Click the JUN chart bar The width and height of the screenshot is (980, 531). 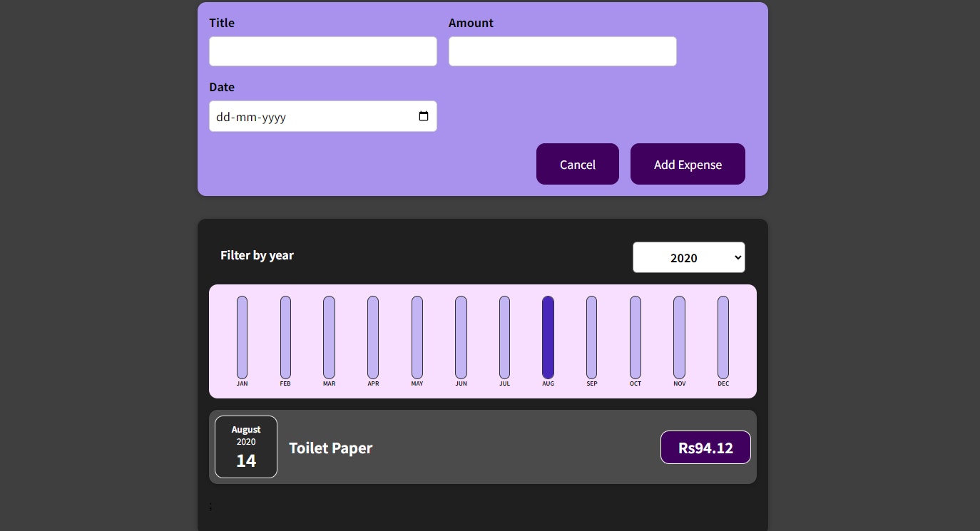(461, 337)
